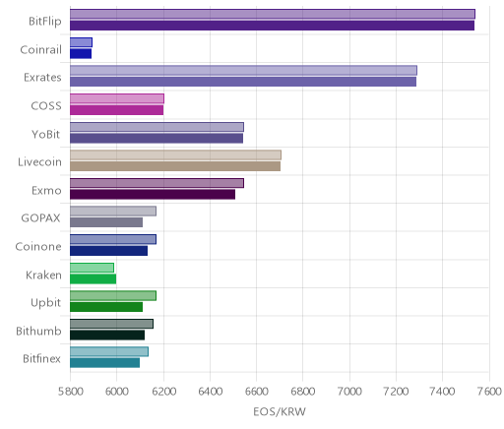This screenshot has height=429, width=504.
Task: Click the 6200 x-axis tick label
Action: pos(163,392)
